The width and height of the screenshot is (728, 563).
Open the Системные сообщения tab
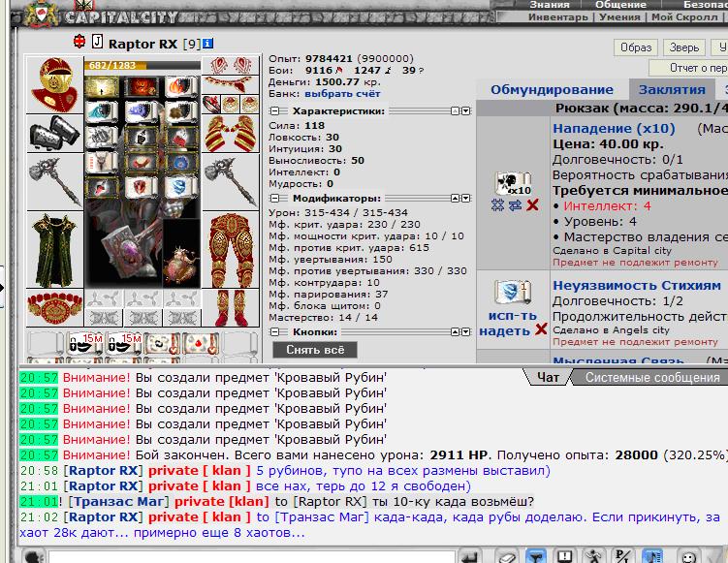pos(652,377)
